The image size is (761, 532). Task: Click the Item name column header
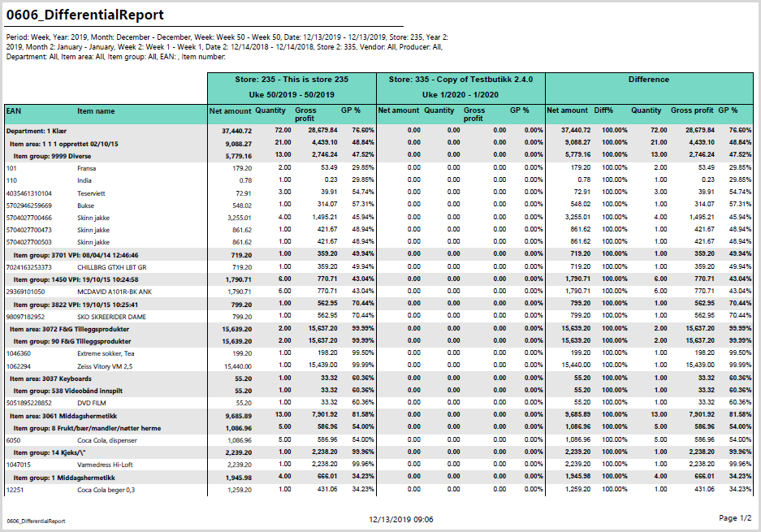pyautogui.click(x=96, y=110)
